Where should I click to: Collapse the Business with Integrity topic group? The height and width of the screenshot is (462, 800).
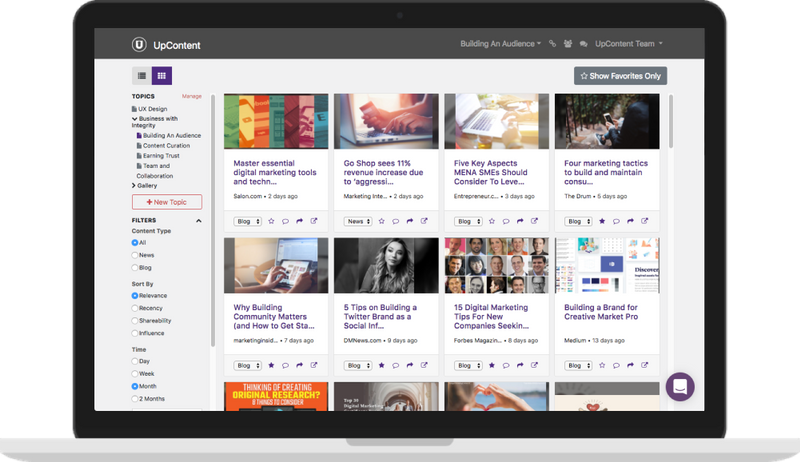pos(134,119)
